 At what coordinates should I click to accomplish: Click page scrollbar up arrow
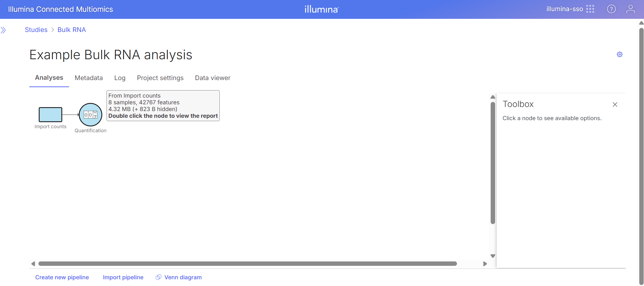(x=641, y=23)
